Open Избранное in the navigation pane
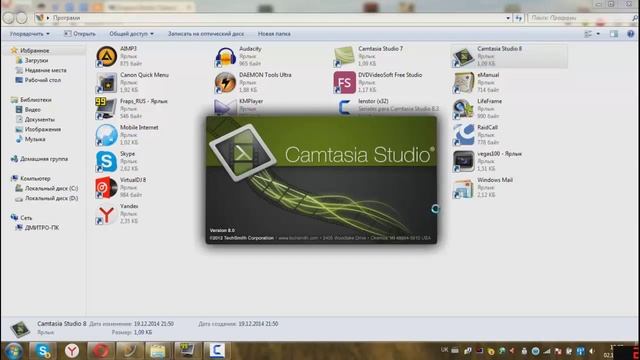This screenshot has width=640, height=360. (35, 51)
